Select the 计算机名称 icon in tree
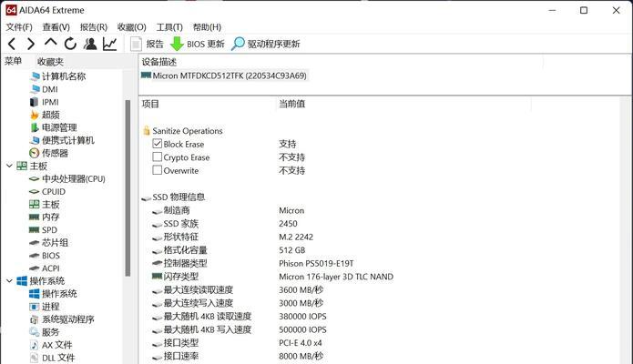The image size is (633, 364). (x=35, y=76)
